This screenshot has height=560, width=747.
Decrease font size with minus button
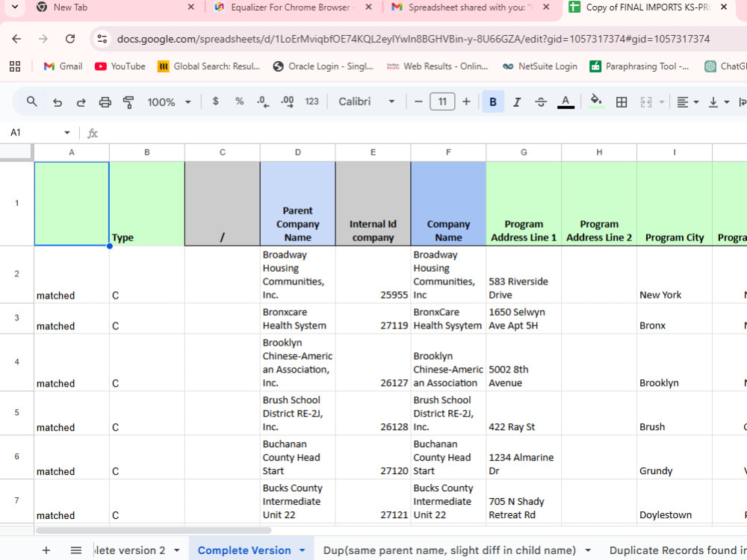pyautogui.click(x=418, y=102)
